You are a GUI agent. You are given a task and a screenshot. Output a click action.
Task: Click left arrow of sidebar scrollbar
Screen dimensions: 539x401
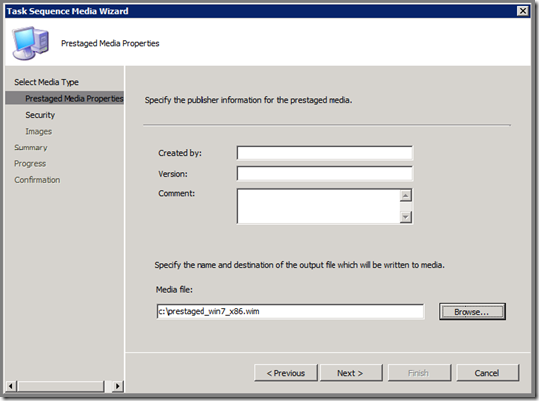click(11, 386)
